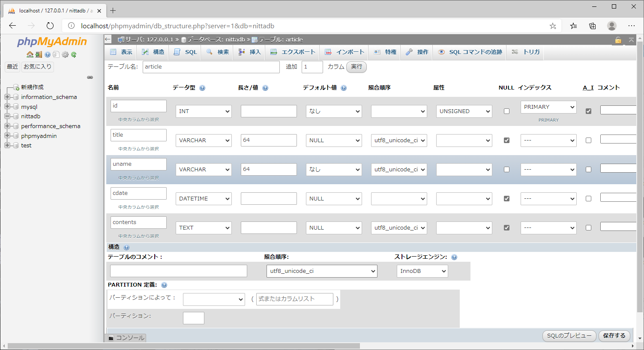Open the InnoDB storage engine dropdown
Viewport: 644px width, 350px height.
(422, 271)
